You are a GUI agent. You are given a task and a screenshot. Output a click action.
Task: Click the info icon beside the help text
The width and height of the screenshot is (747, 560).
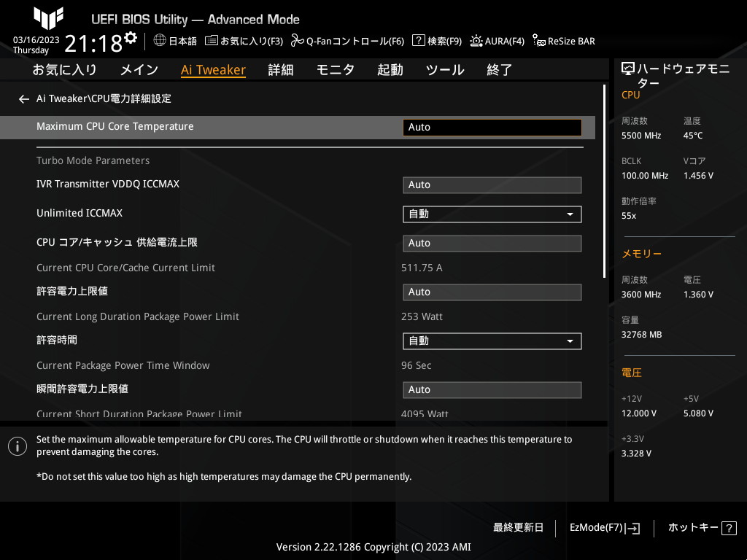point(18,446)
